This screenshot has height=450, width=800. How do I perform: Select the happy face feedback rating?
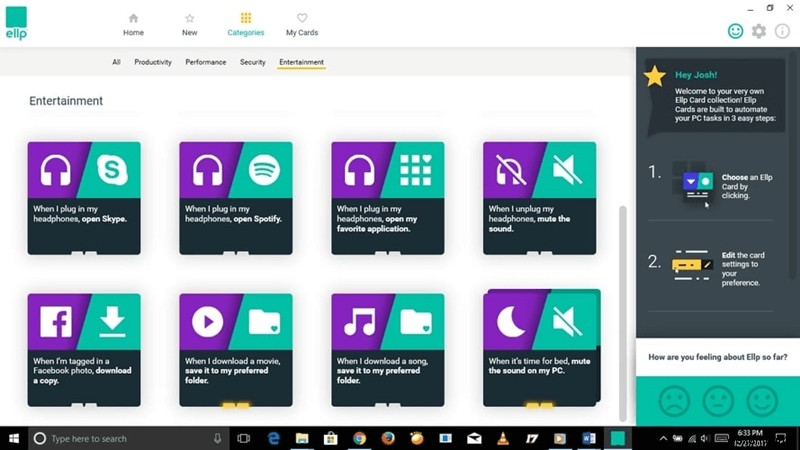pyautogui.click(x=762, y=401)
